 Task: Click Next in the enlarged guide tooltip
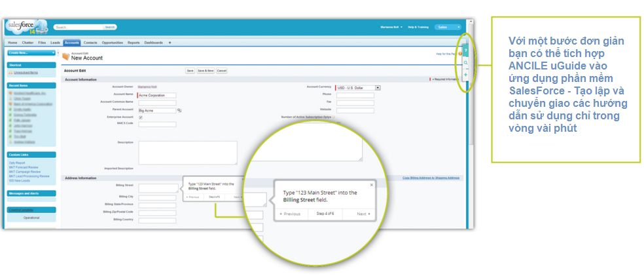(363, 214)
